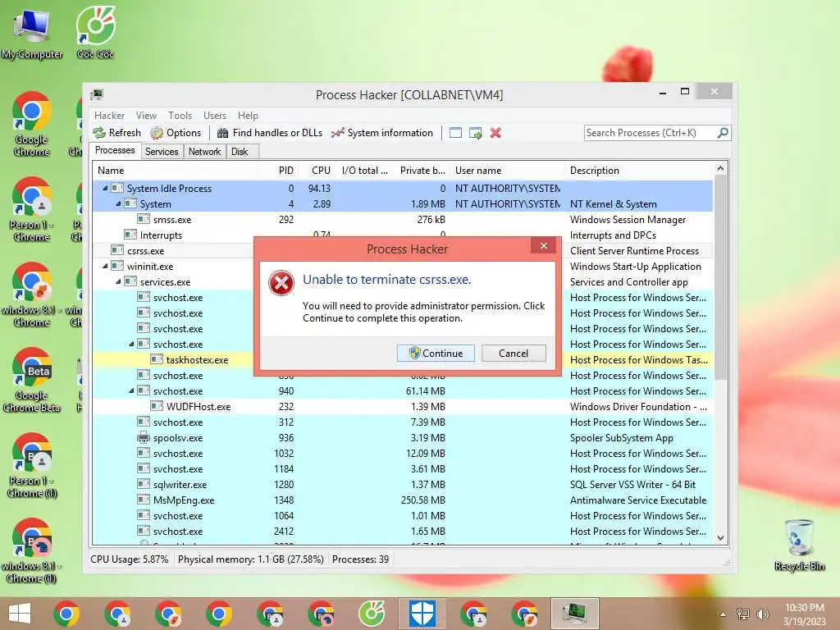Select the smss.exe process row

click(402, 220)
